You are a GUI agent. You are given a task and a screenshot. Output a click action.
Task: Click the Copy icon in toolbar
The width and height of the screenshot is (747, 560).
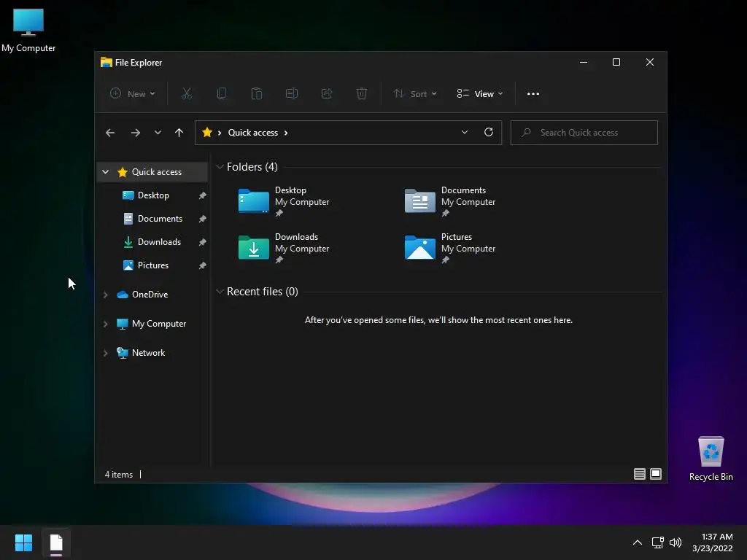(222, 94)
